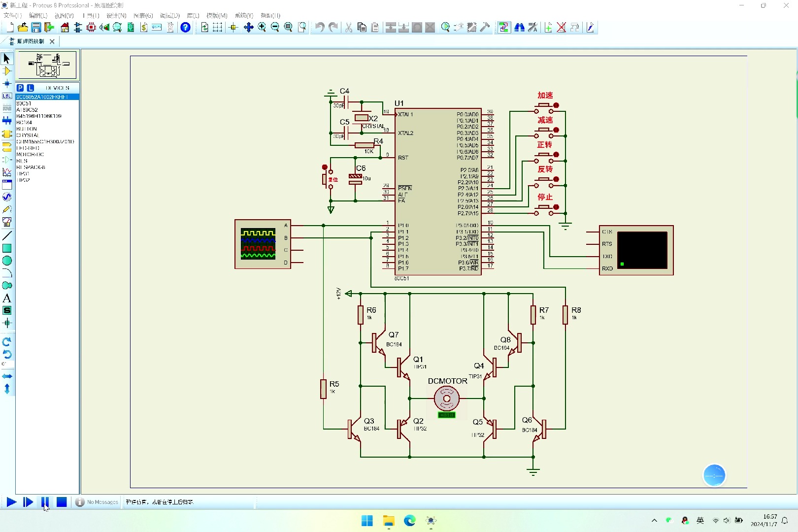Image resolution: width=798 pixels, height=532 pixels.
Task: Stop the simulation with Stop button
Action: pyautogui.click(x=62, y=502)
